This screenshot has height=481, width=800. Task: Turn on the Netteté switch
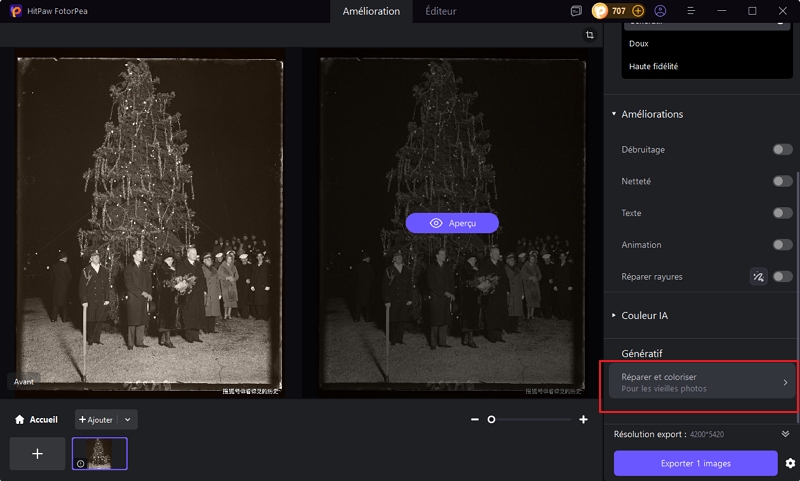tap(782, 182)
